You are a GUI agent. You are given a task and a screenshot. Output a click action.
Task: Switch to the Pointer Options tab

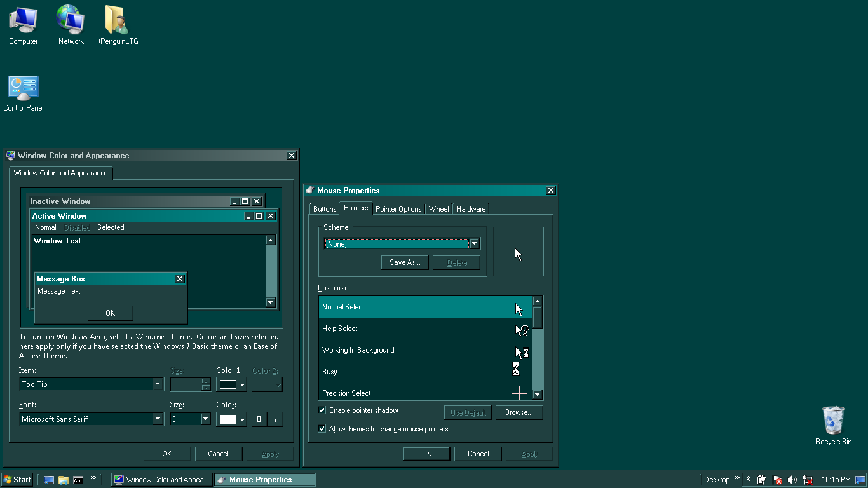[x=398, y=208]
